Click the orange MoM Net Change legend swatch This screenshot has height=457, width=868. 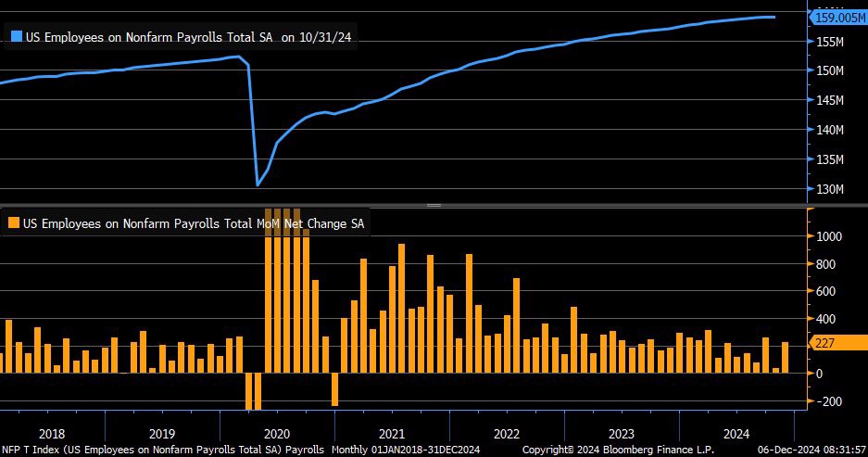[14, 222]
